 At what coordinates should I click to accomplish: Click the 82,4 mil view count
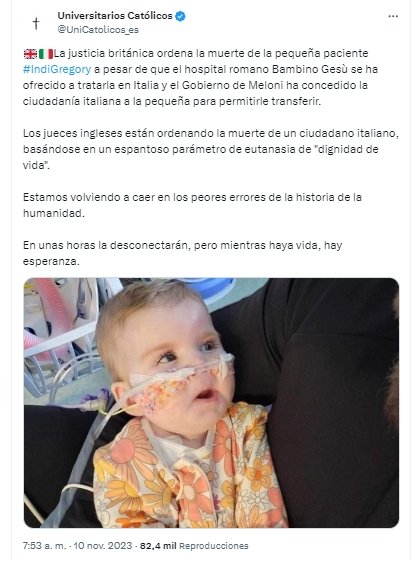[x=158, y=546]
